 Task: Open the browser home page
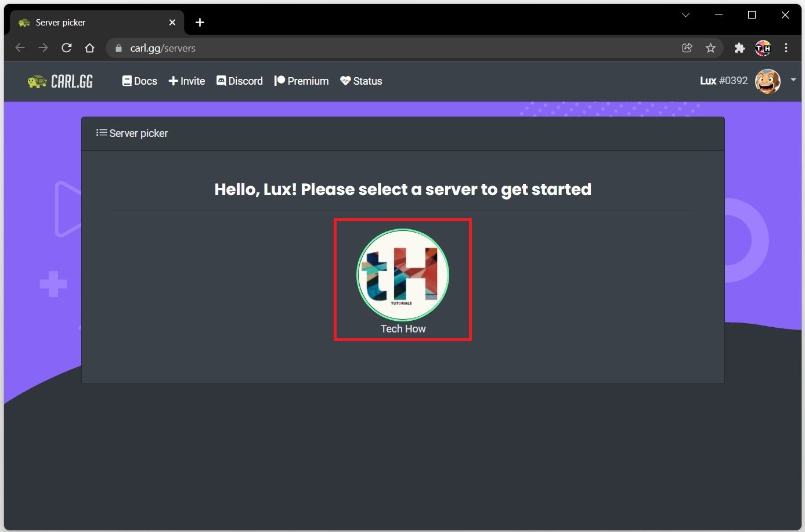[x=89, y=48]
